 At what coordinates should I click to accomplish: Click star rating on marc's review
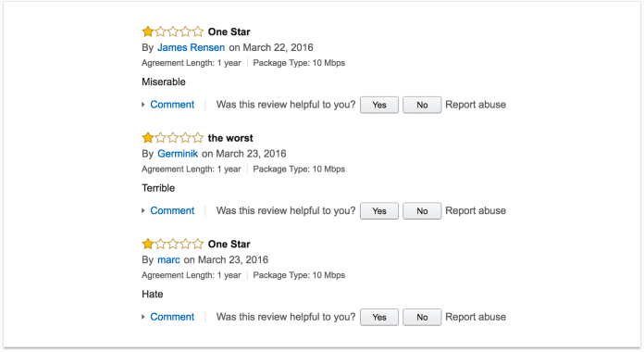172,244
